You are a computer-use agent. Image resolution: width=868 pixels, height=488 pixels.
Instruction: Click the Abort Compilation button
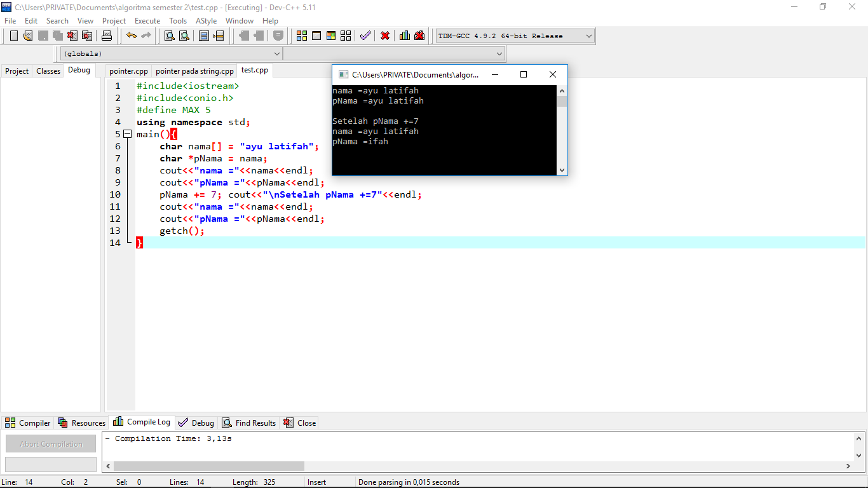click(51, 444)
